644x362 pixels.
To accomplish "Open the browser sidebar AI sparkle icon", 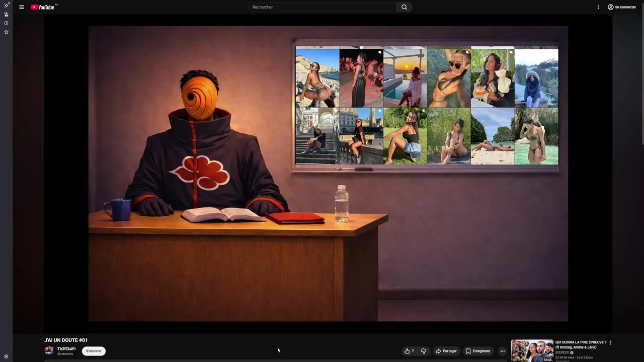I will click(x=6, y=6).
